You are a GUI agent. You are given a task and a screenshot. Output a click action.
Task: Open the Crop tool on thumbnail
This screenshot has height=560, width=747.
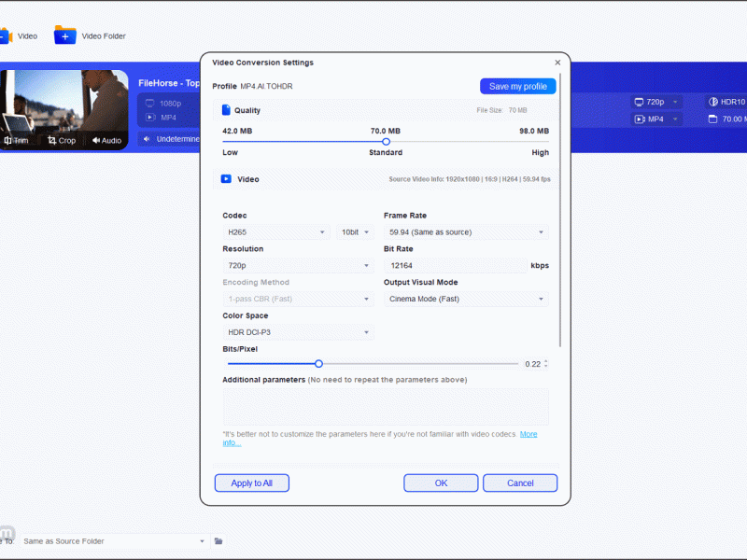click(x=62, y=141)
